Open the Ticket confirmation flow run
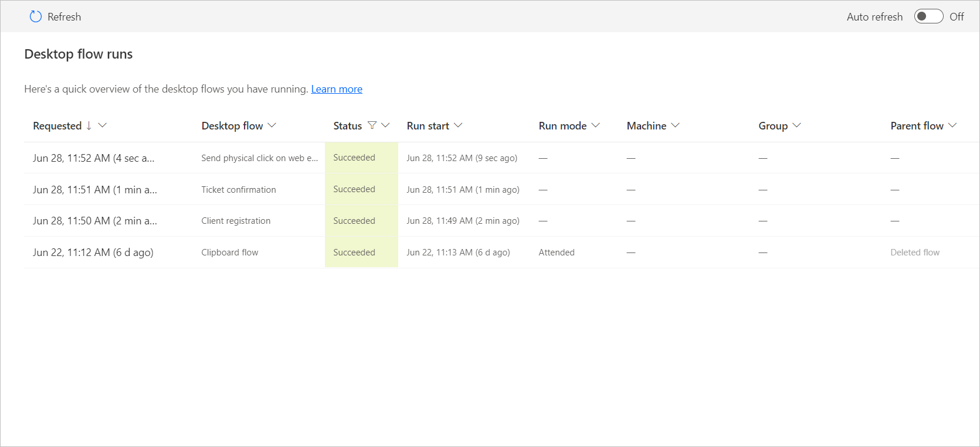The width and height of the screenshot is (980, 447). [238, 190]
